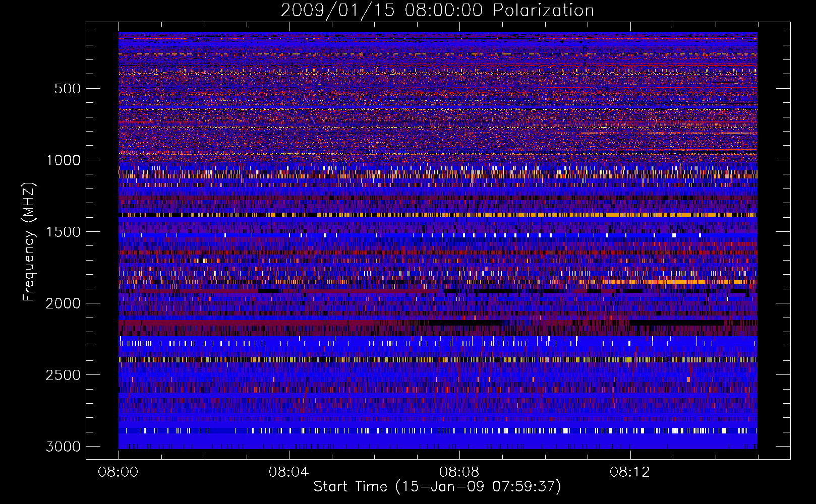The image size is (816, 504).
Task: Click the plot title '2009/01/15 08:00:00 Polarization'
Action: coord(437,11)
